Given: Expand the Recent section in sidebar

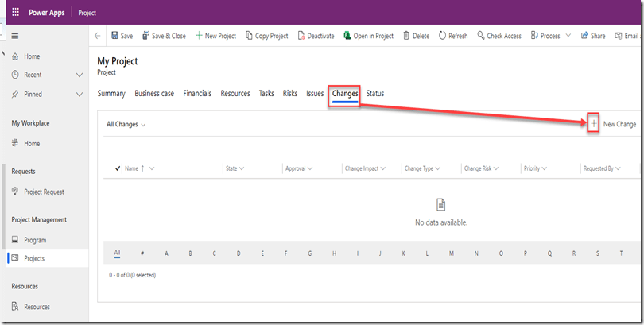Looking at the screenshot, I should [x=79, y=75].
